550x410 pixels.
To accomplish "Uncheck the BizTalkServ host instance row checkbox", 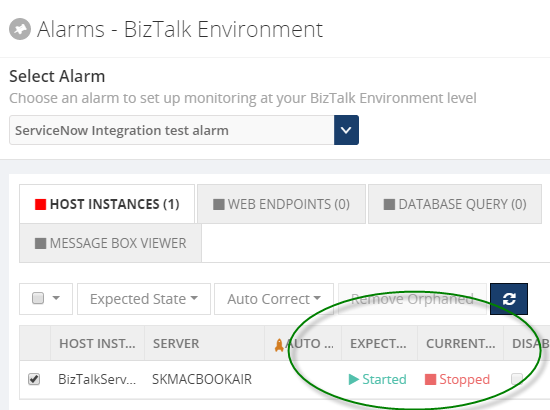I will [34, 379].
